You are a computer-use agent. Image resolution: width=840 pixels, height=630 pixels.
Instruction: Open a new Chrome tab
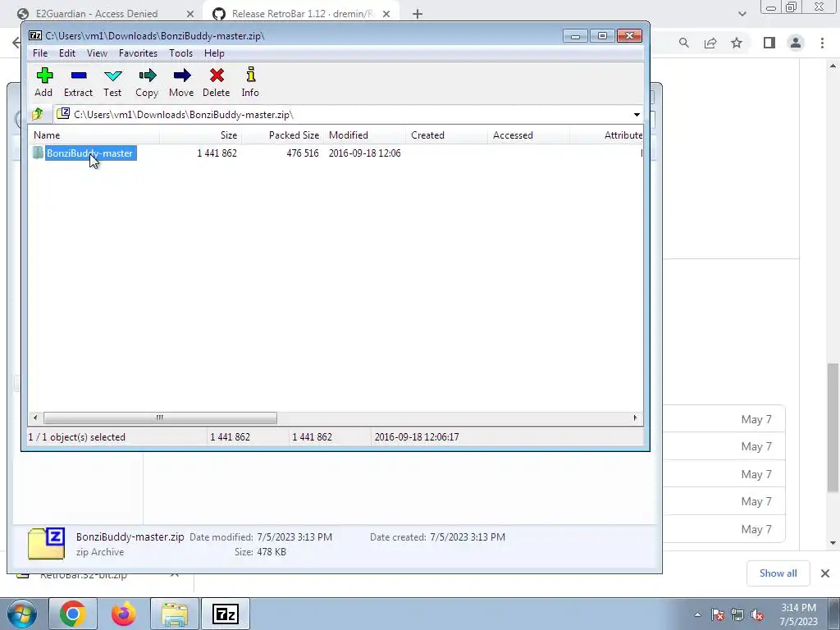(x=418, y=14)
